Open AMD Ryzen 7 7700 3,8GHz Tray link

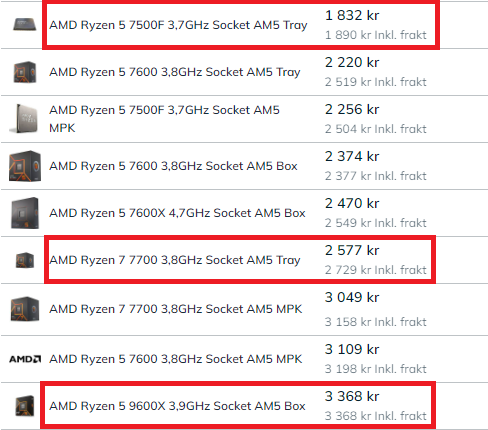[x=175, y=260]
